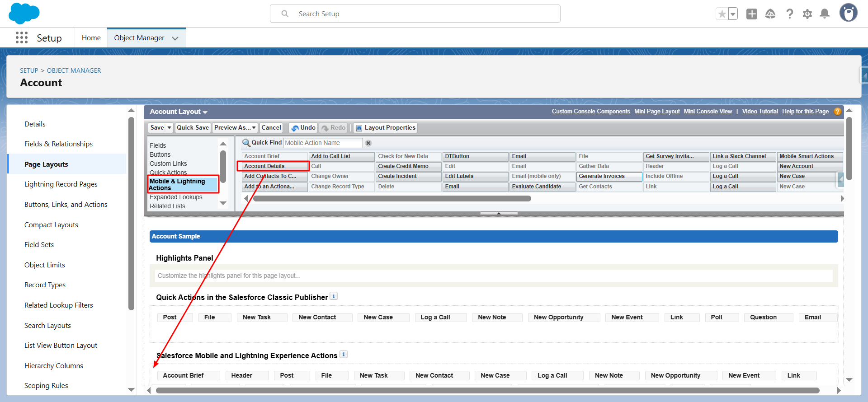This screenshot has width=868, height=402.
Task: Open the Object Manager tab dropdown chevron
Action: click(x=175, y=38)
